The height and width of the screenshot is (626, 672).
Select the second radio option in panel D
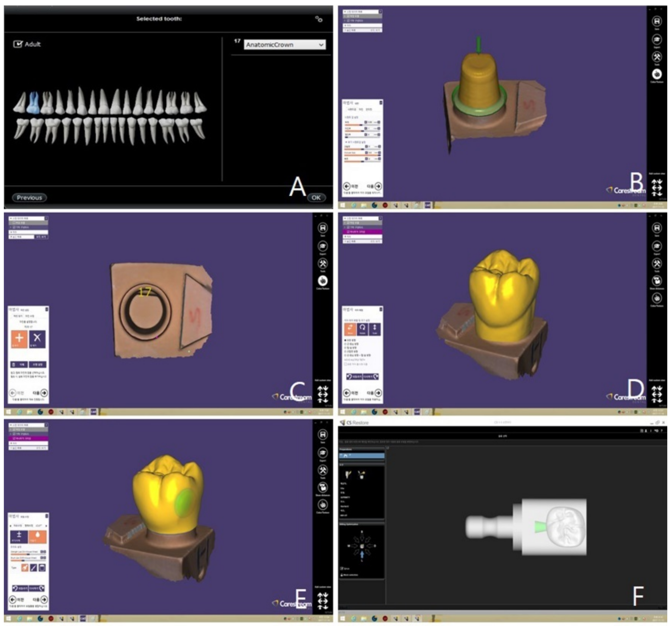(x=345, y=344)
